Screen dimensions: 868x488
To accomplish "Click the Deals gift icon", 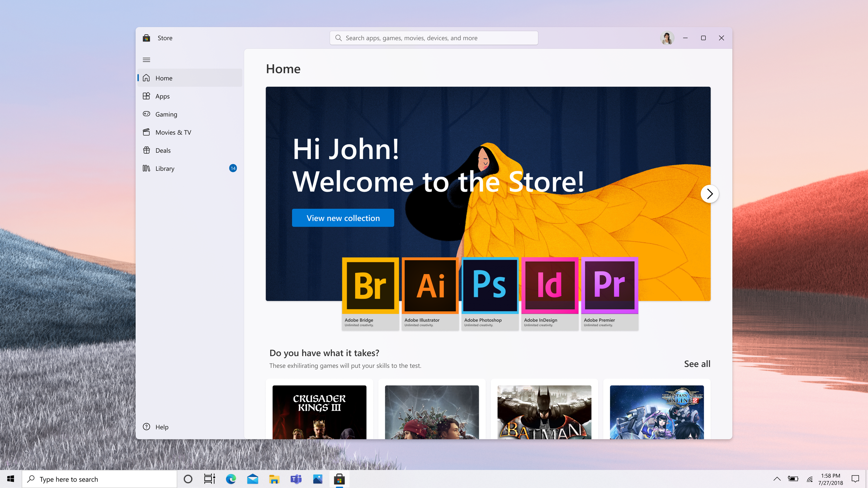I will point(147,150).
